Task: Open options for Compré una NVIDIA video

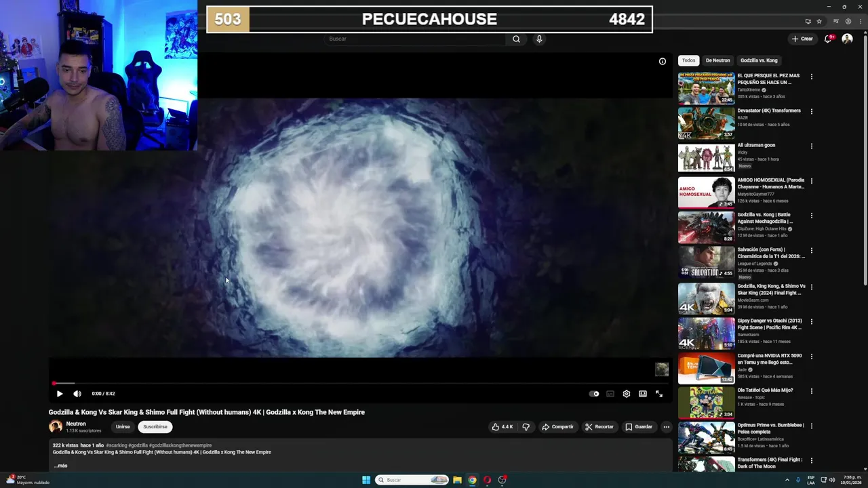Action: click(x=811, y=356)
